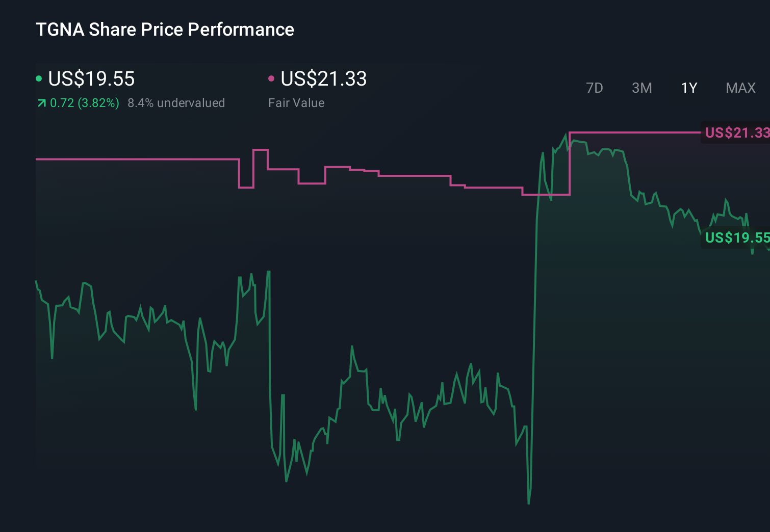This screenshot has height=532, width=770.
Task: Click the green share price legend dot
Action: tap(39, 79)
